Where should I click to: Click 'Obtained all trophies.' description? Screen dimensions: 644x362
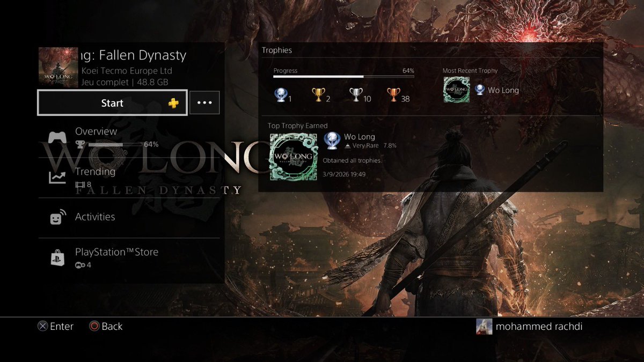point(352,160)
